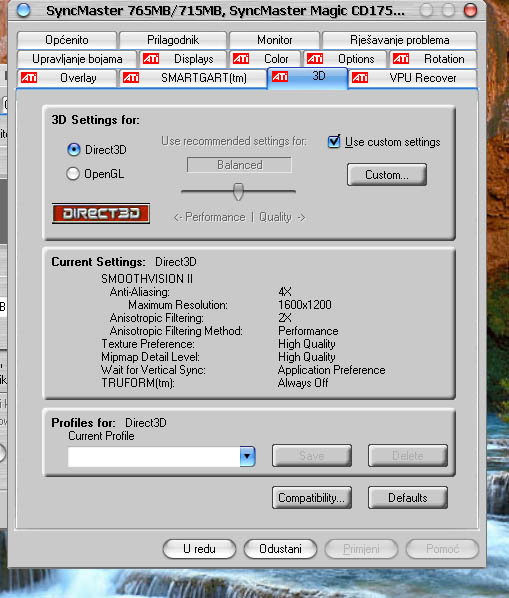509x598 pixels.
Task: Click the ATI icon on SMARTGART(tm) tab
Action: tap(131, 78)
